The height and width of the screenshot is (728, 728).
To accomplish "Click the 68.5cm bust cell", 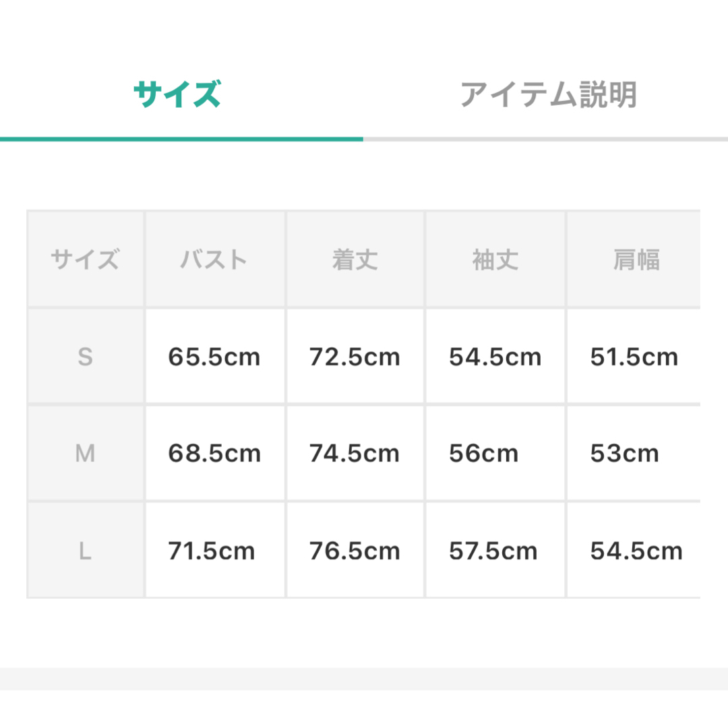I will (x=214, y=454).
